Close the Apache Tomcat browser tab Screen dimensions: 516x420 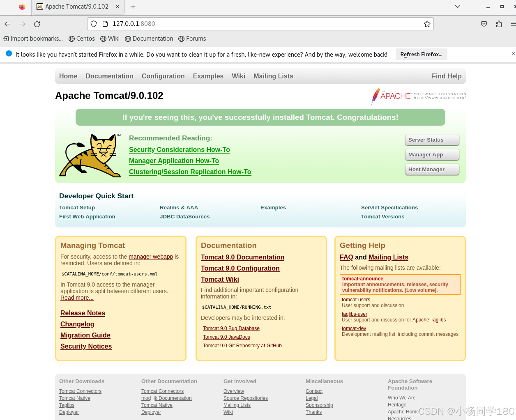[x=117, y=7]
